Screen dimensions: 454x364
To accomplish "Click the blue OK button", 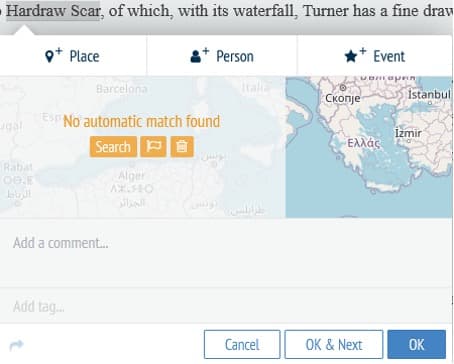I will coord(417,344).
